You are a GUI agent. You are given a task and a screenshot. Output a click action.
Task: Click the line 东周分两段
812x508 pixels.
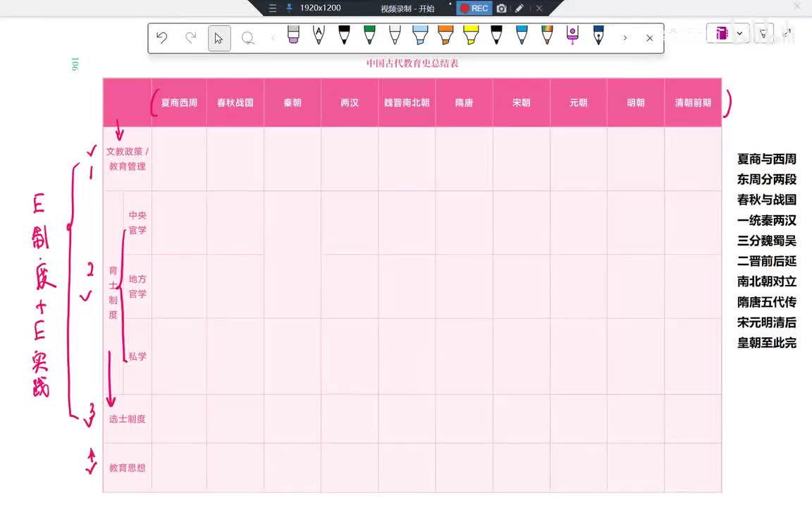tap(766, 179)
